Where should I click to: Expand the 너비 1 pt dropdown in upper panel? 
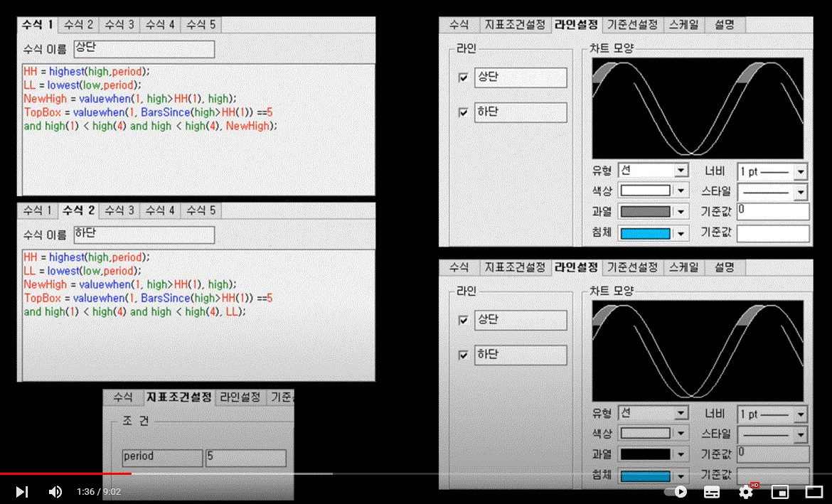[x=801, y=172]
